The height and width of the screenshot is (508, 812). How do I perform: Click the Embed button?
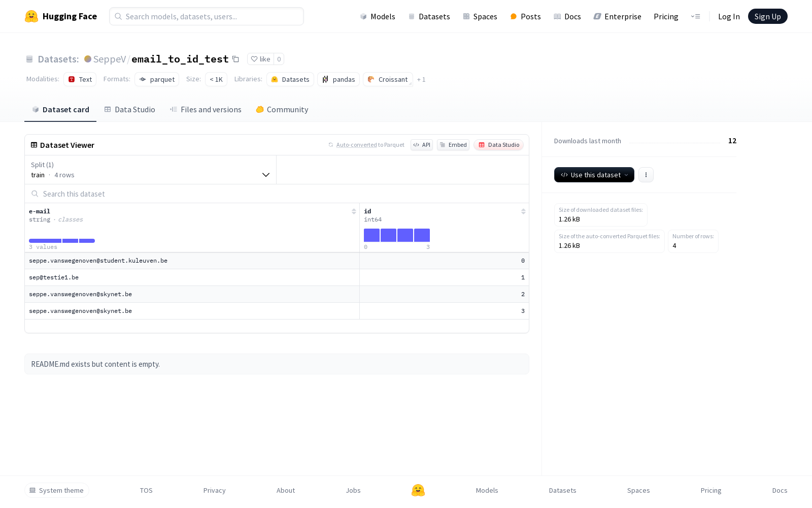tap(453, 145)
